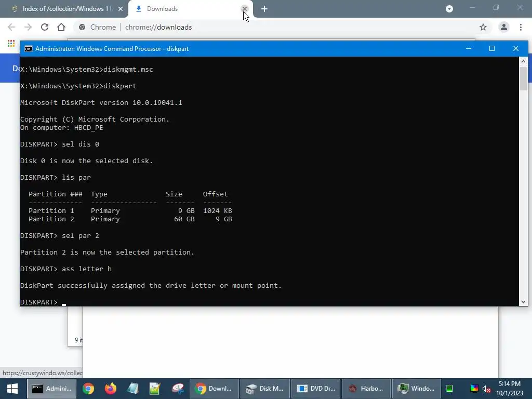Click the '1024 KB' offset value
Viewport: 532px width, 399px height.
click(218, 211)
